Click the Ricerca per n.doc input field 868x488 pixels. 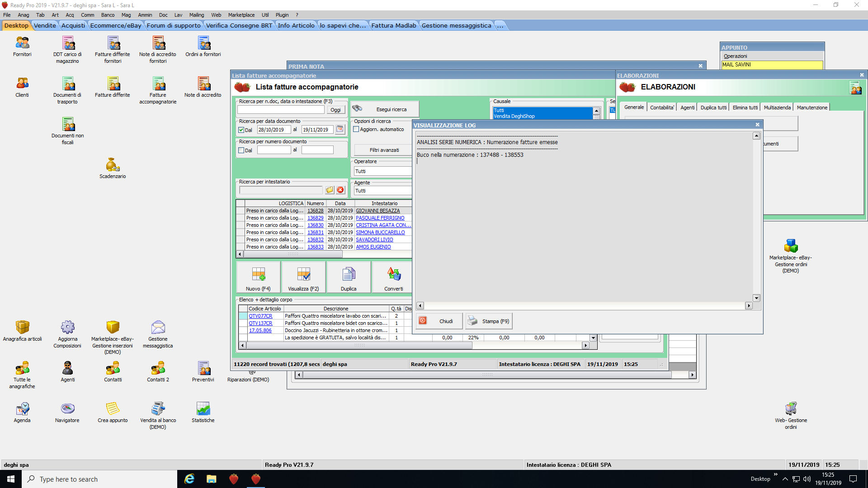coord(281,109)
